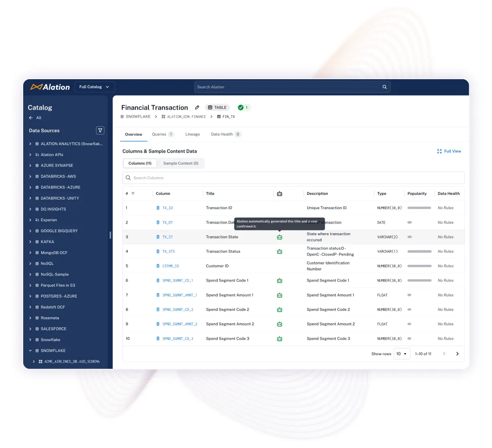The height and width of the screenshot is (448, 492).
Task: Switch to the Lineage tab
Action: (x=192, y=134)
